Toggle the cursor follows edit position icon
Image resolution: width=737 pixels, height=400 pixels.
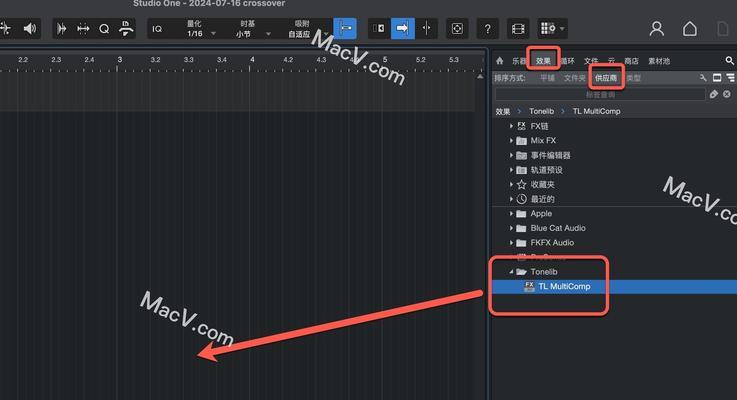click(426, 29)
